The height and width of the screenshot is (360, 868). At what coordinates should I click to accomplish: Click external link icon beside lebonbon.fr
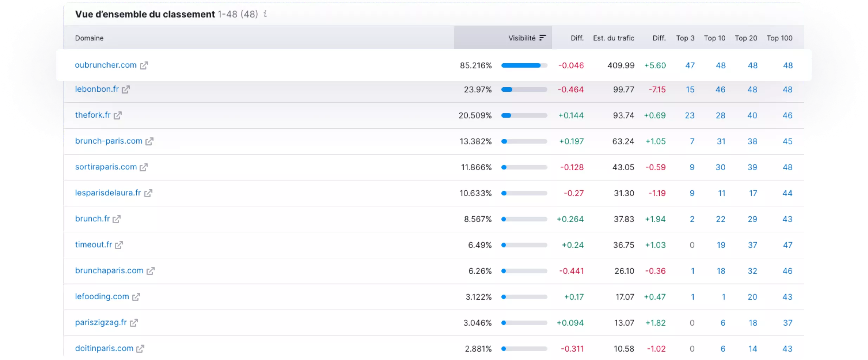[x=126, y=90]
